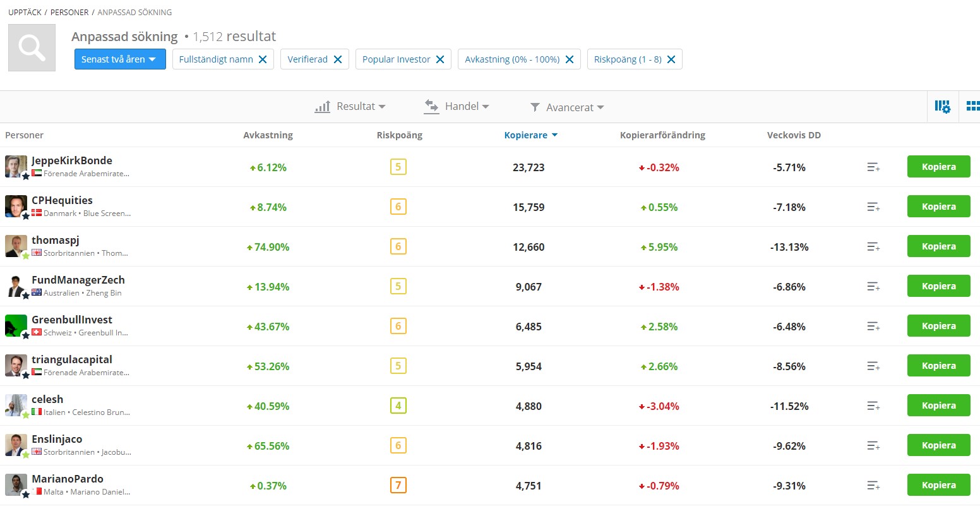Click Kopiera for GreenbullInvest
Screen dimensions: 980x511
click(x=938, y=326)
